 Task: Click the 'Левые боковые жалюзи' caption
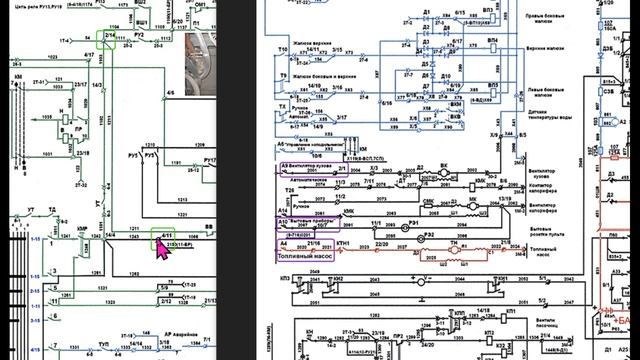546,92
